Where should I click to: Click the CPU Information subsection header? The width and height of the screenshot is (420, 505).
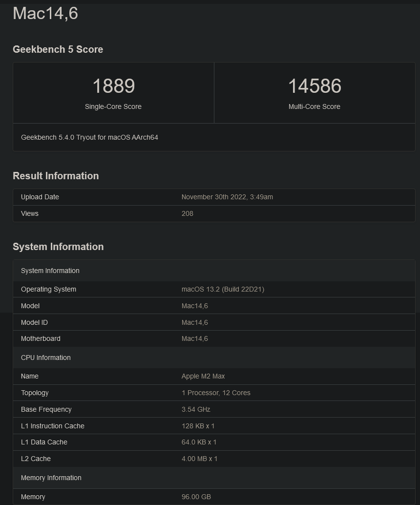tap(46, 358)
